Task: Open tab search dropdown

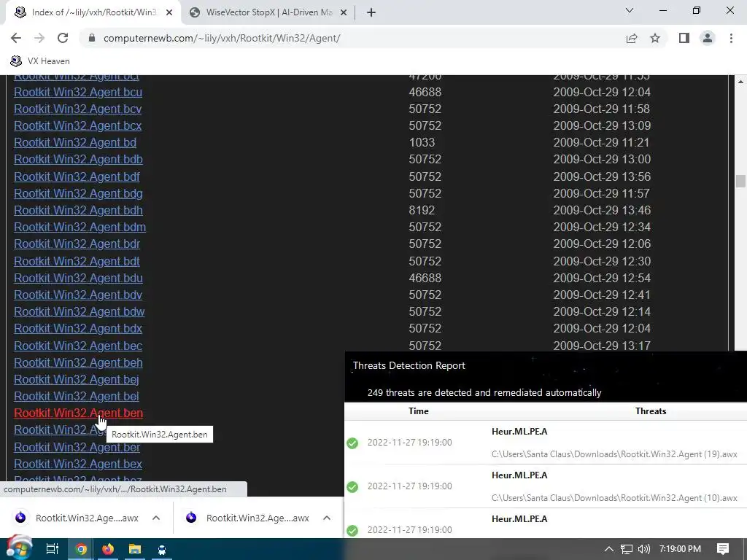Action: (630, 10)
